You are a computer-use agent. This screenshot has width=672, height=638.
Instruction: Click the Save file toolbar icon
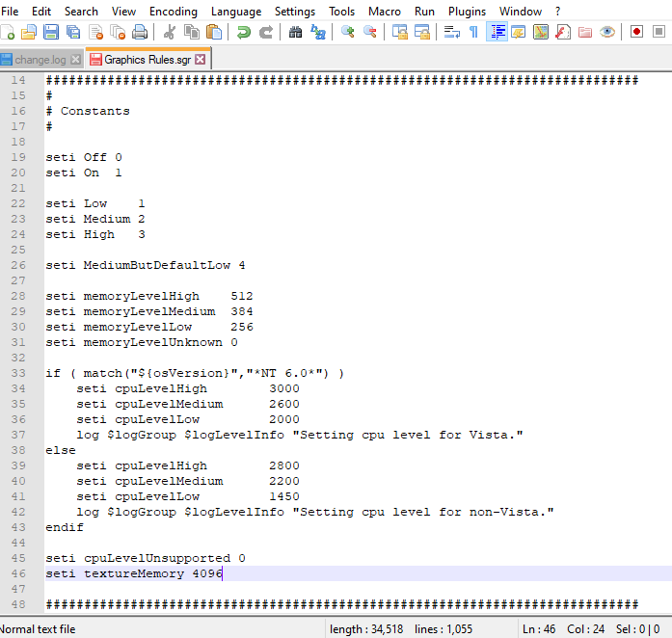click(49, 32)
